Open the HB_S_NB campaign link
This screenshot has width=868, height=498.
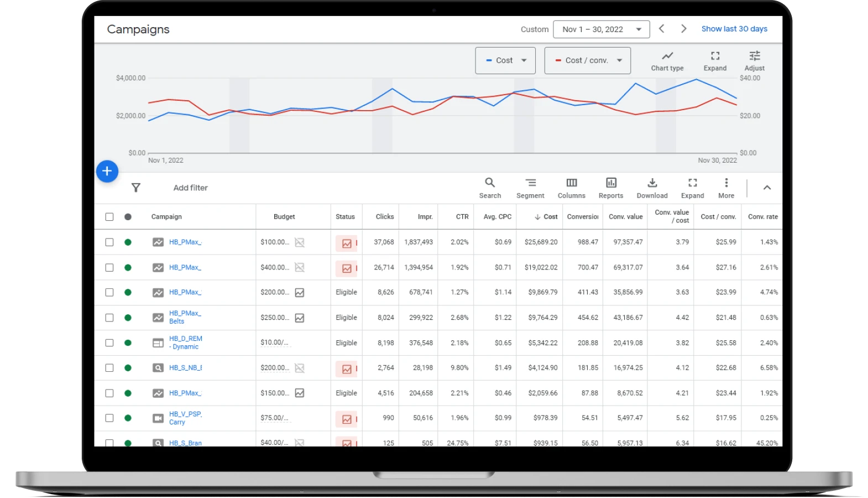pos(185,368)
